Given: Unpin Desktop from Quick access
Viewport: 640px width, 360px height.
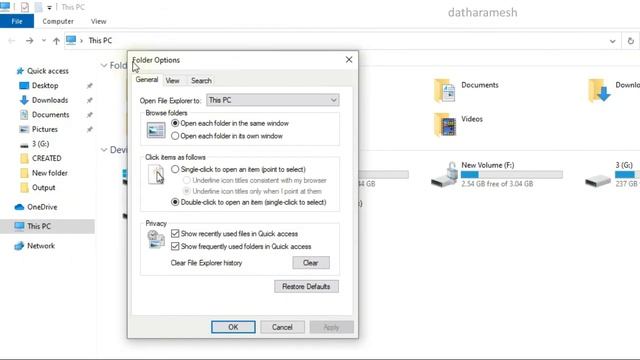Looking at the screenshot, I should click(x=89, y=86).
